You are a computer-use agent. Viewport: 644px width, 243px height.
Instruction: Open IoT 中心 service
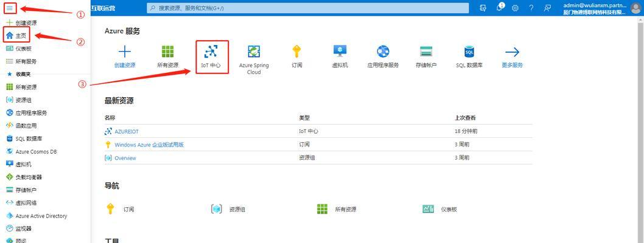click(212, 56)
